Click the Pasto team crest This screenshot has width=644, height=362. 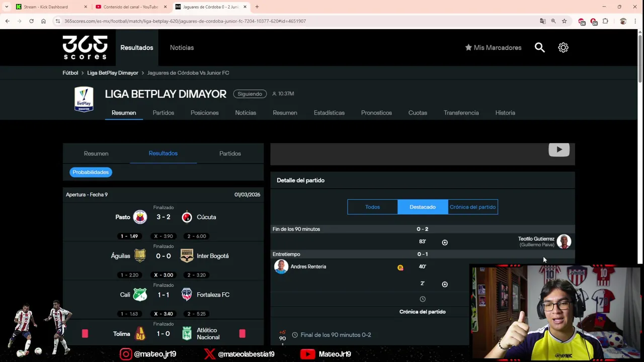(x=140, y=217)
